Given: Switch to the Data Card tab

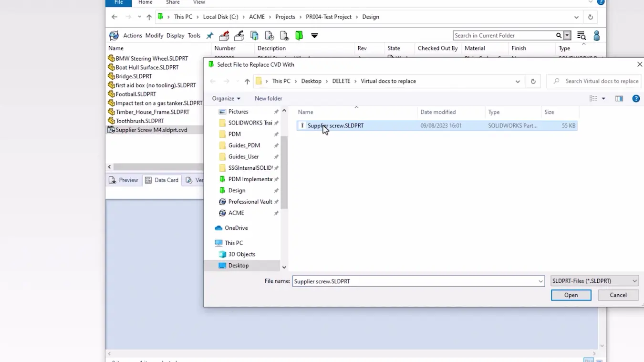Looking at the screenshot, I should pos(162,180).
